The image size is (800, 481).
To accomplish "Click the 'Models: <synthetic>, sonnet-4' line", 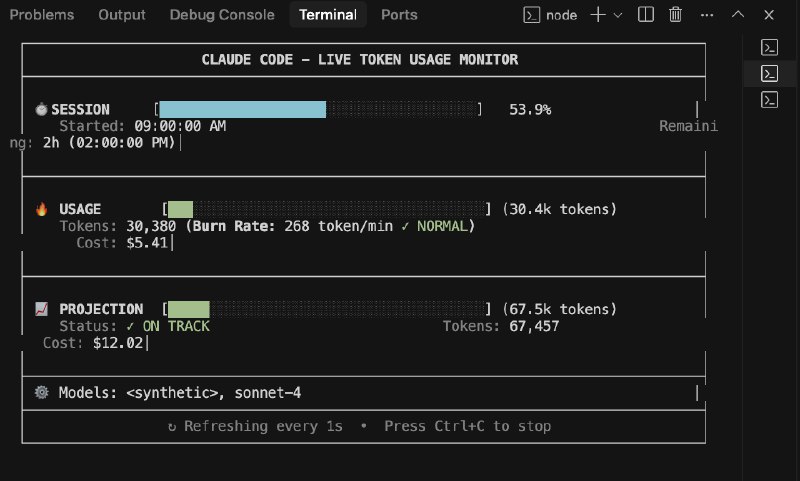I will (180, 393).
